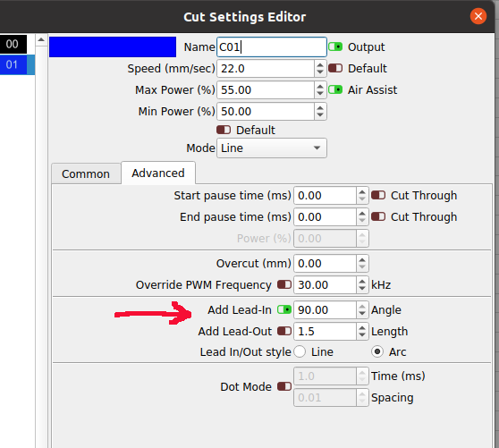
Task: Enable Cut Through for end pause
Action: click(x=378, y=216)
